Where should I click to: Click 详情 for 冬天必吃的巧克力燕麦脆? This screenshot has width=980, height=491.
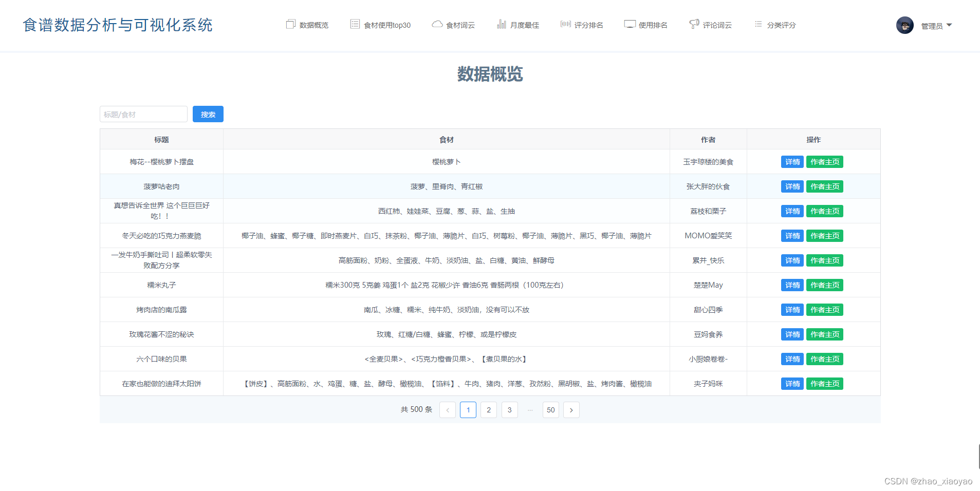792,236
